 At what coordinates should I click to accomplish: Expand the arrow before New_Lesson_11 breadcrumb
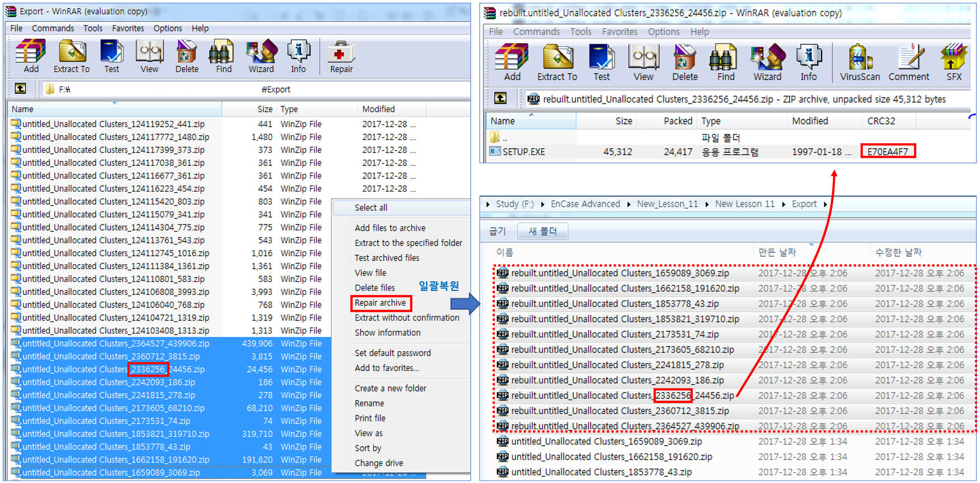tap(628, 204)
